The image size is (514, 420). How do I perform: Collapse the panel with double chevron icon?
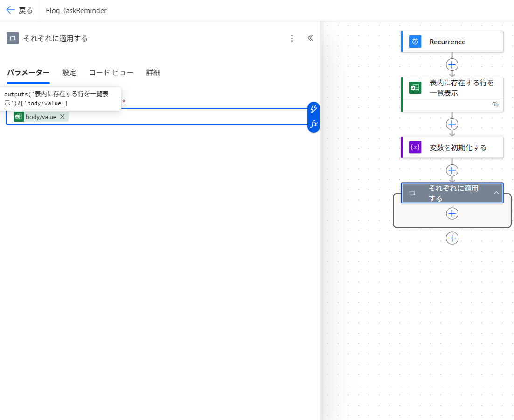[x=310, y=38]
